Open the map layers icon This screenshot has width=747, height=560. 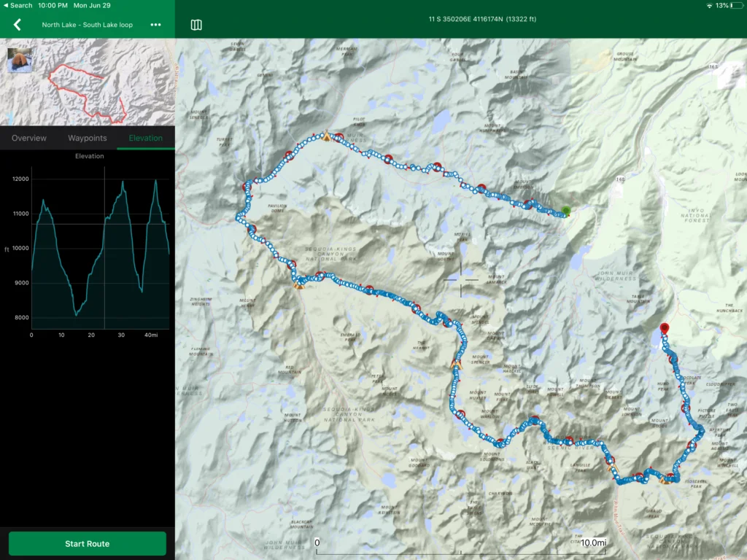pos(196,25)
